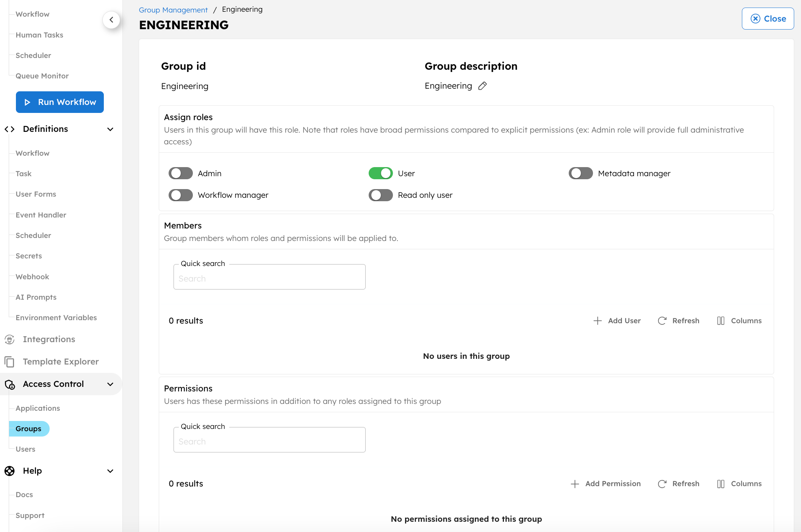801x532 pixels.
Task: Open Human Tasks in the sidebar
Action: 39,35
